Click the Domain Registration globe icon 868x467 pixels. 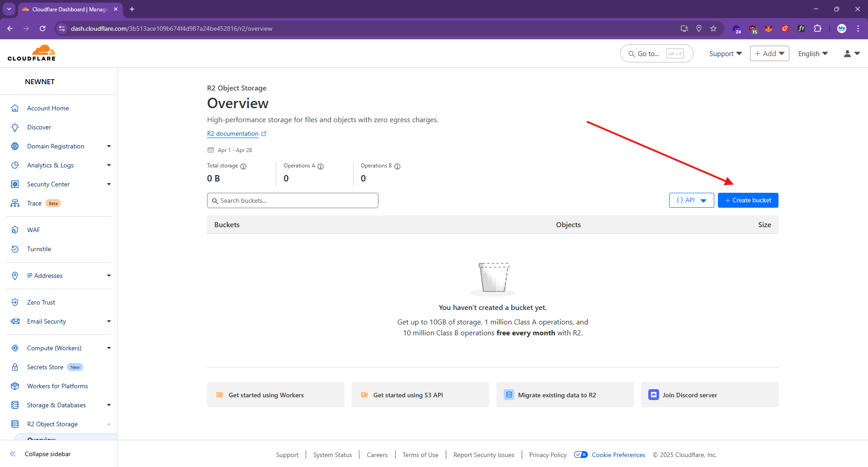point(15,146)
